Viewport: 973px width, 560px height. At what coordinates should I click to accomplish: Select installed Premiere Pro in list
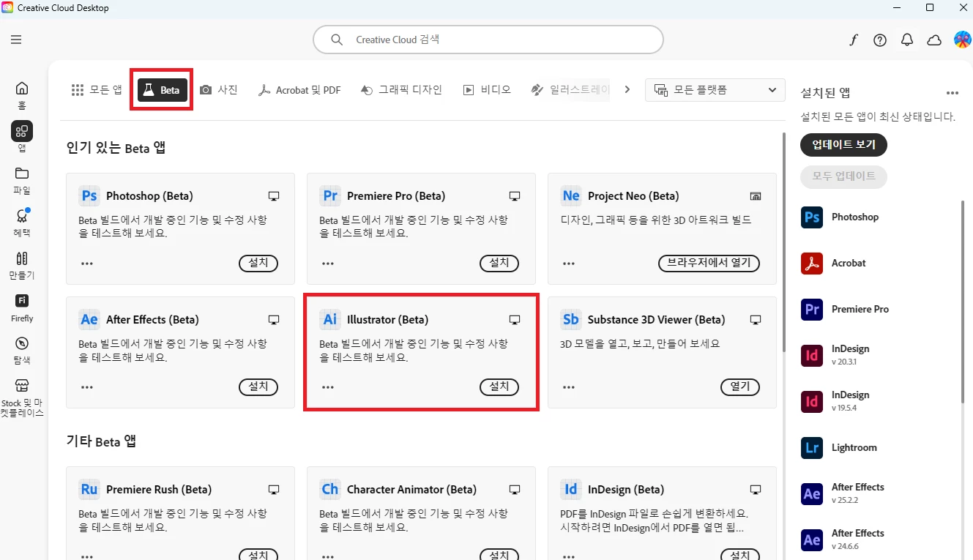pos(845,309)
